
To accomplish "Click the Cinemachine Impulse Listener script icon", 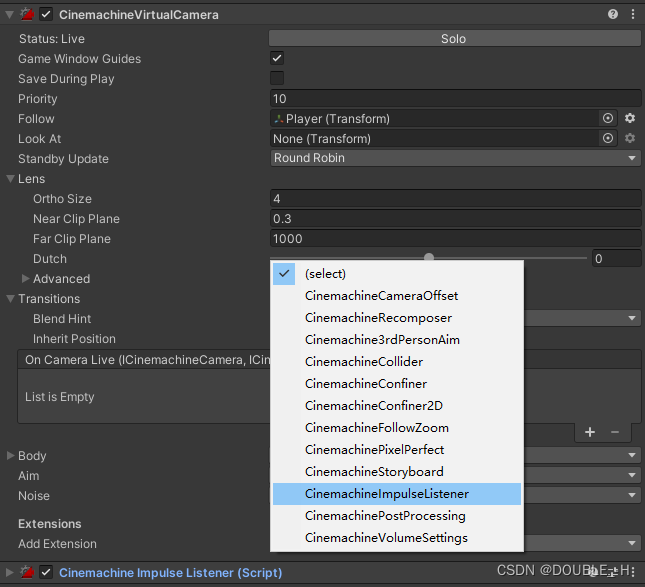I will (28, 572).
